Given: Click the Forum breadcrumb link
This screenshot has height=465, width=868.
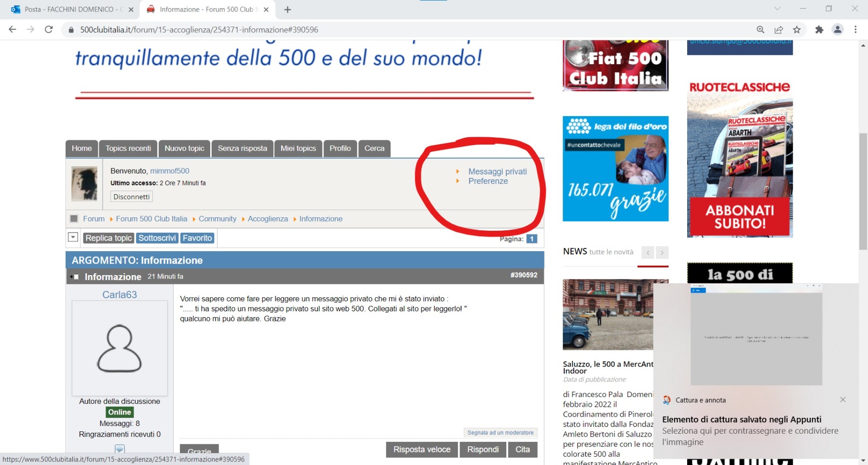Looking at the screenshot, I should coord(94,219).
